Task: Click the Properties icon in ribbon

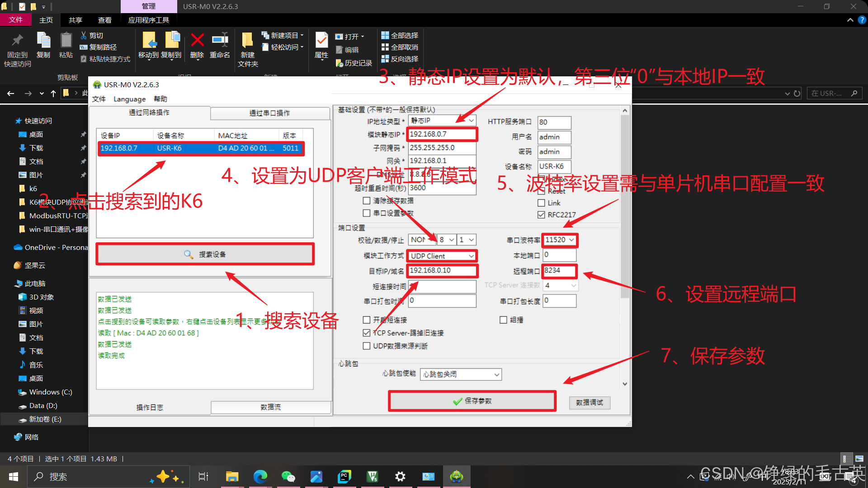Action: point(321,41)
